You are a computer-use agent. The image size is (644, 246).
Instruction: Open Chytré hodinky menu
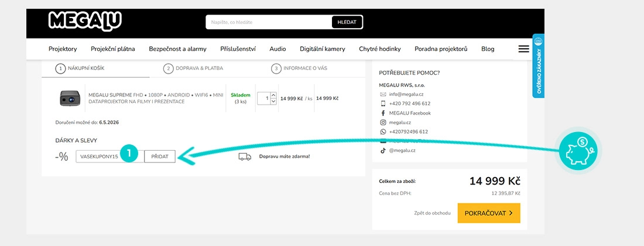click(380, 48)
